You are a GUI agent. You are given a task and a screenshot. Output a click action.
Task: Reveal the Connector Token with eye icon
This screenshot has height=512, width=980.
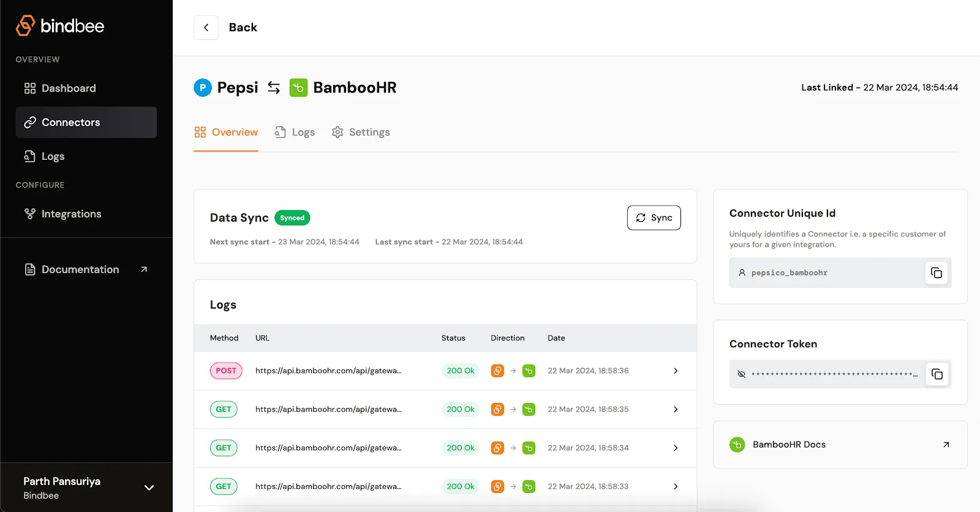coord(742,374)
